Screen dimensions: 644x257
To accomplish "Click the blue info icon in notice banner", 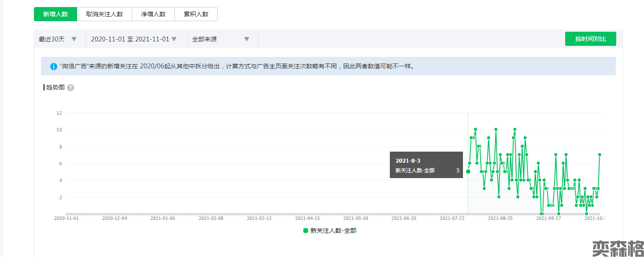I will pos(53,67).
